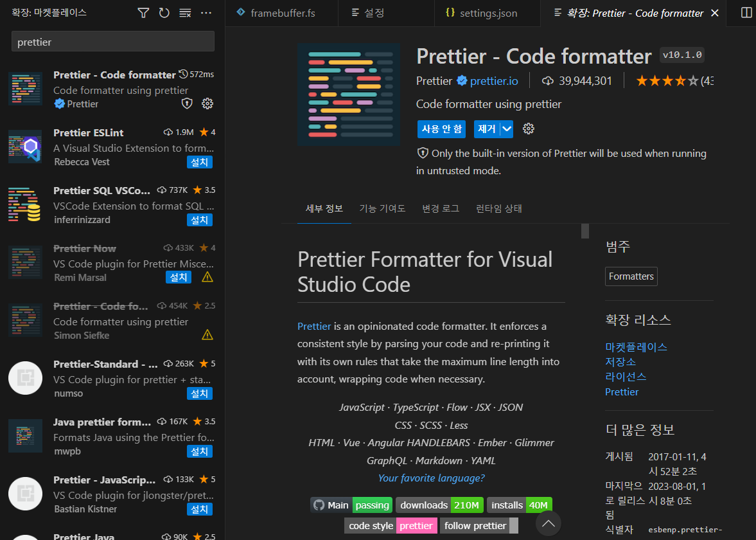Open the 변경 로그 tab
The image size is (756, 540).
[441, 208]
